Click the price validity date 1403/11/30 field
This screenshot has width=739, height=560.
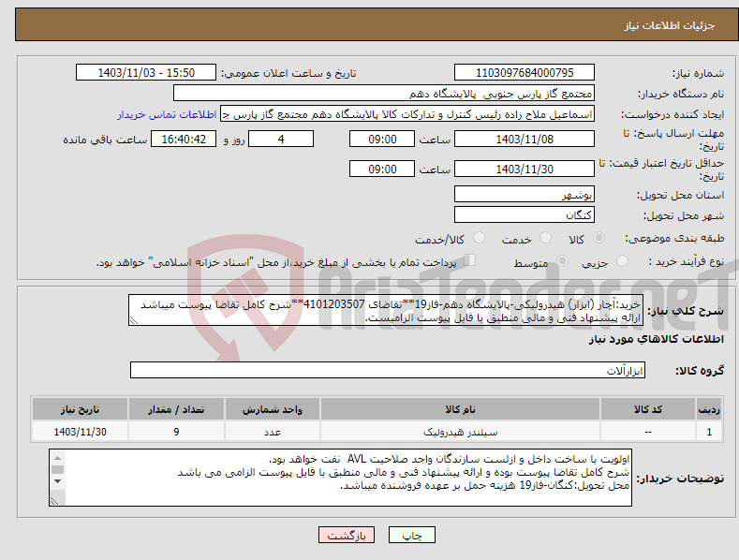[x=525, y=169]
